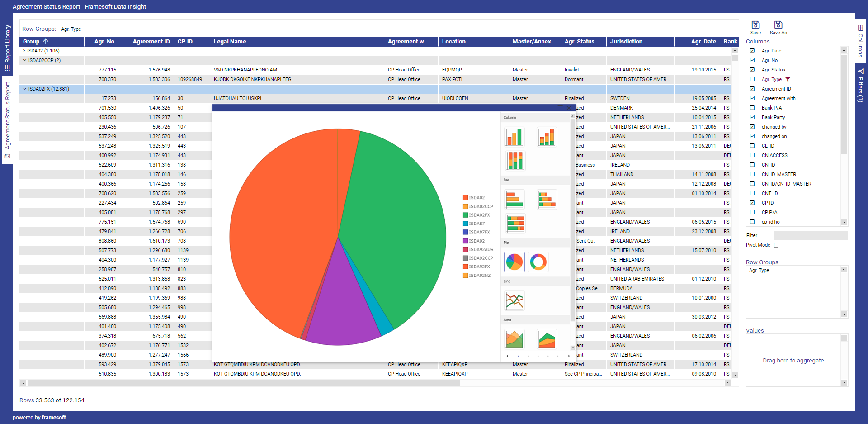
Task: Toggle ISDA92 legend color swatch
Action: coord(465,241)
